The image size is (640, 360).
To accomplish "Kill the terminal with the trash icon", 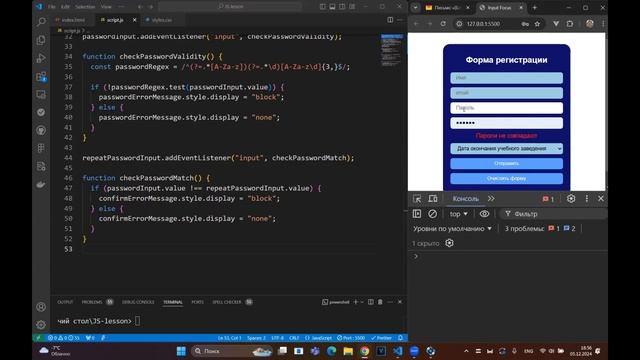I will click(380, 302).
